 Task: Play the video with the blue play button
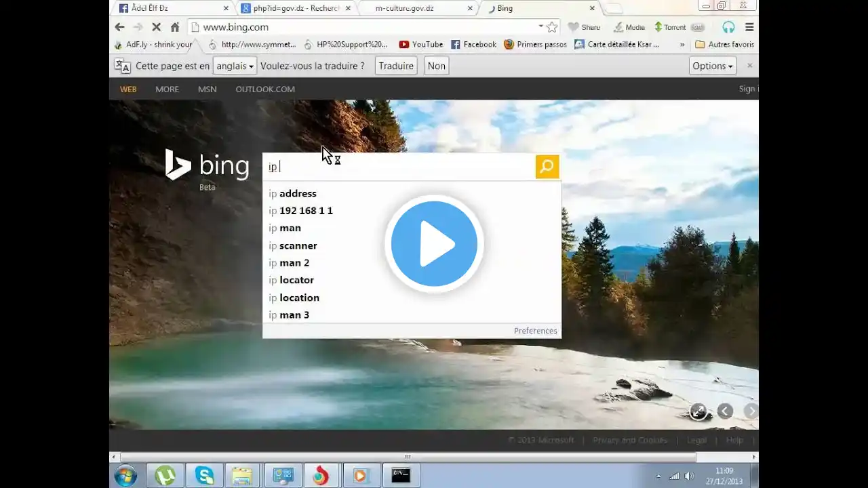(434, 244)
